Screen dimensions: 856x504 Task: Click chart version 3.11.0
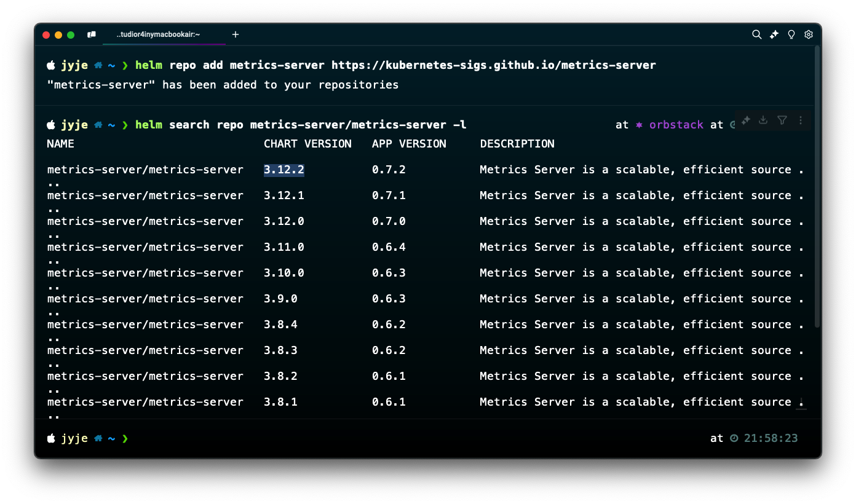tap(284, 247)
